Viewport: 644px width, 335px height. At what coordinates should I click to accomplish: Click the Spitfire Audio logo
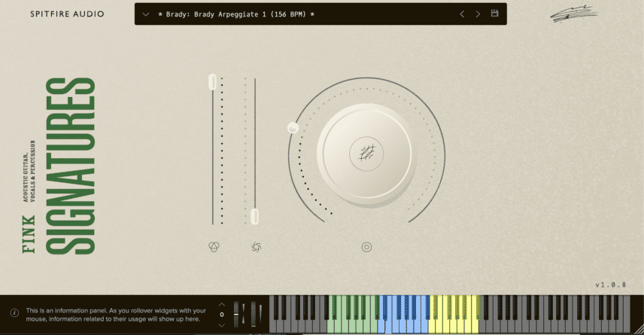click(x=68, y=14)
